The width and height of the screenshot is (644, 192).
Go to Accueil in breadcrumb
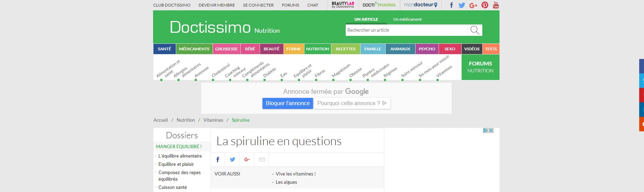coord(161,120)
